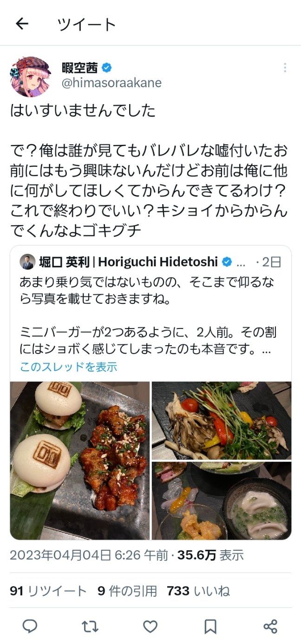Like the tweet with heart icon
The height and width of the screenshot is (644, 301).
[150, 627]
